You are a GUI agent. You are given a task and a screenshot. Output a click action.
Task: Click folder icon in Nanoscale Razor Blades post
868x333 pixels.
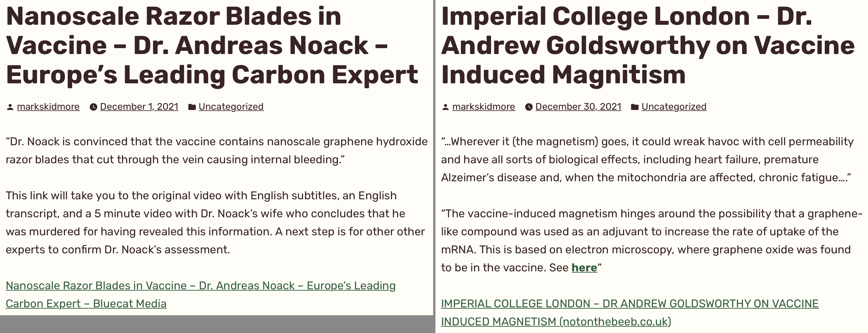click(192, 107)
